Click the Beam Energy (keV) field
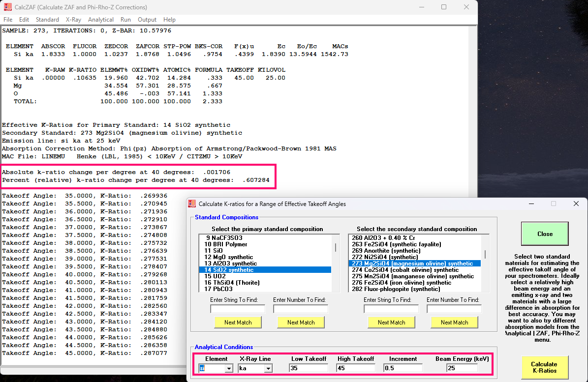 (x=462, y=368)
